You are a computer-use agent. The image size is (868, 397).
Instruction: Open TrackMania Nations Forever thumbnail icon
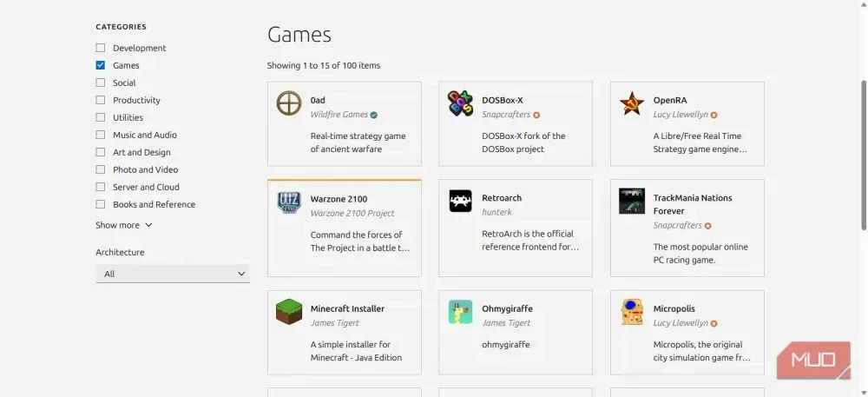click(632, 201)
